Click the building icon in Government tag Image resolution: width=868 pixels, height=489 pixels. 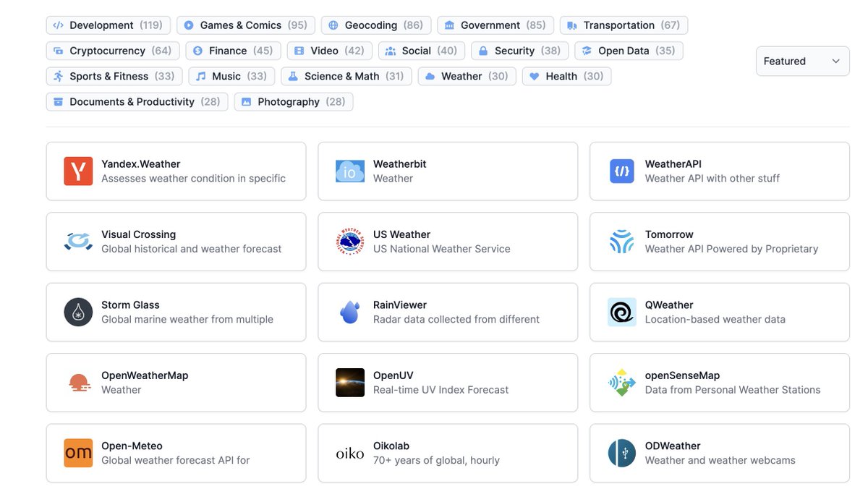coord(449,25)
